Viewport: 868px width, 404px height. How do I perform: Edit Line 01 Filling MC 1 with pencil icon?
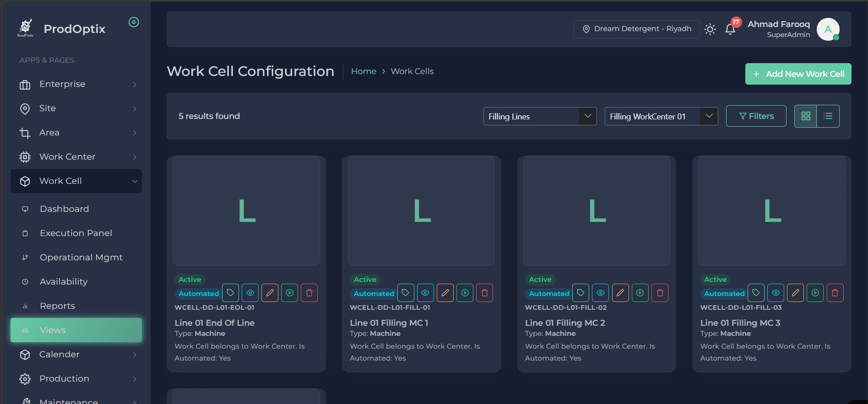pos(445,293)
